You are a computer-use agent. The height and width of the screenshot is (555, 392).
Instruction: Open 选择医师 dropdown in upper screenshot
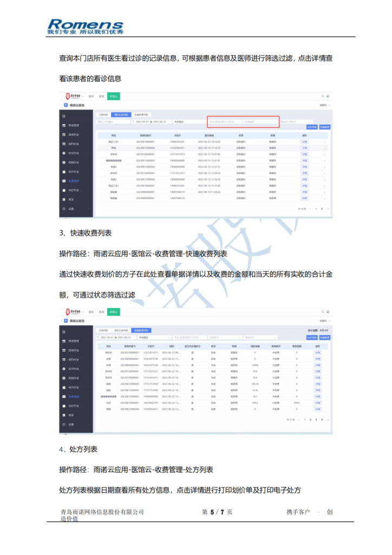pos(260,122)
